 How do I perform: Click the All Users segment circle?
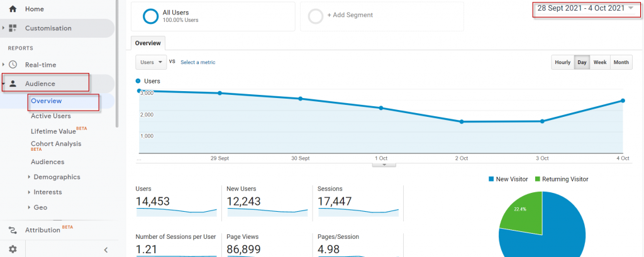click(150, 16)
